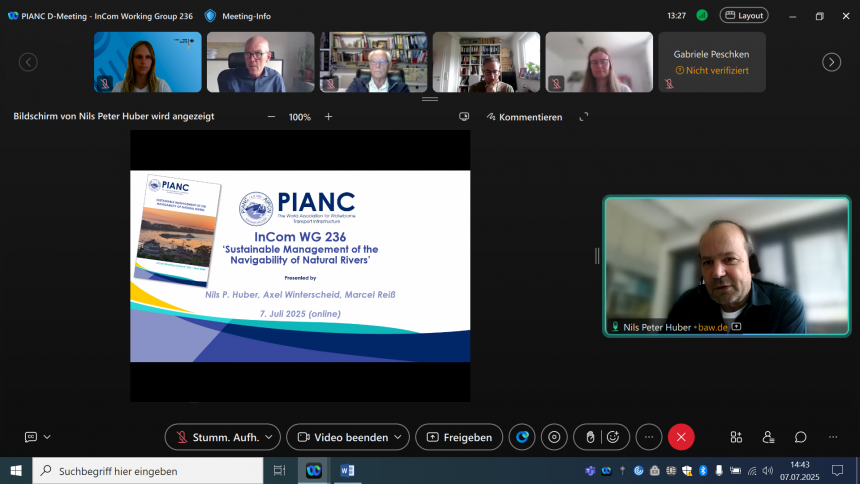Click the sharing icon beside baw.de
The width and height of the screenshot is (860, 484).
(737, 327)
